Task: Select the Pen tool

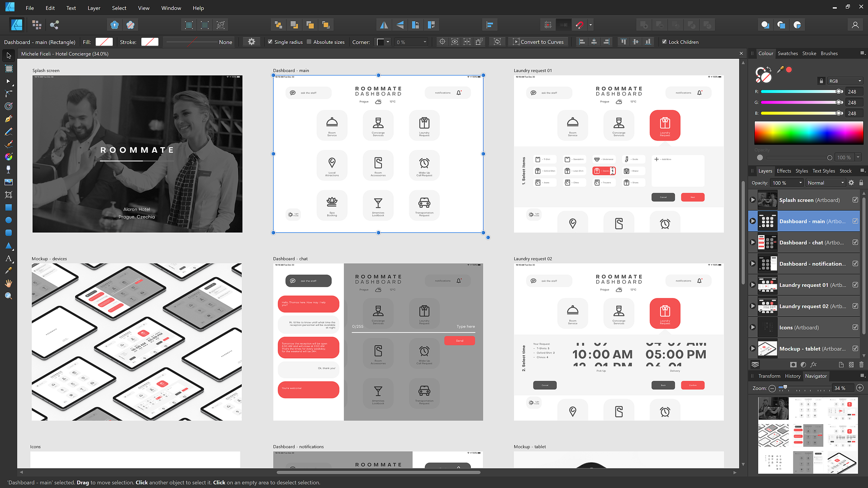Action: pos(9,119)
